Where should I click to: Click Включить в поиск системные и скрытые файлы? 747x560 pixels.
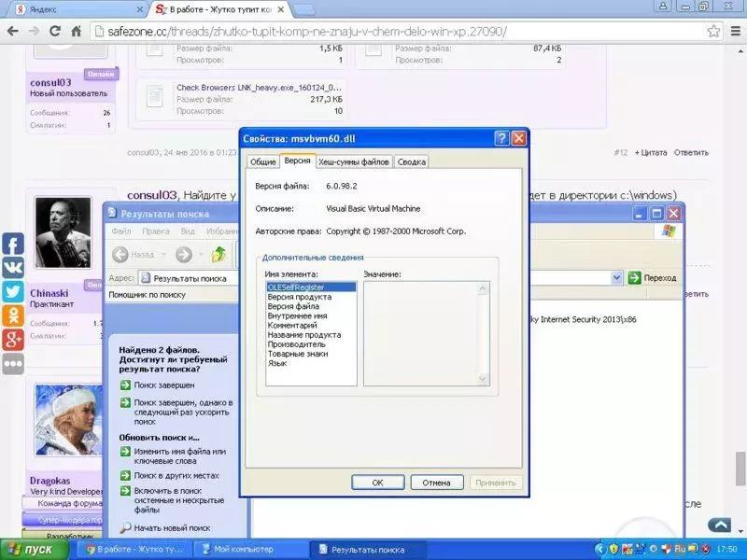(x=178, y=500)
